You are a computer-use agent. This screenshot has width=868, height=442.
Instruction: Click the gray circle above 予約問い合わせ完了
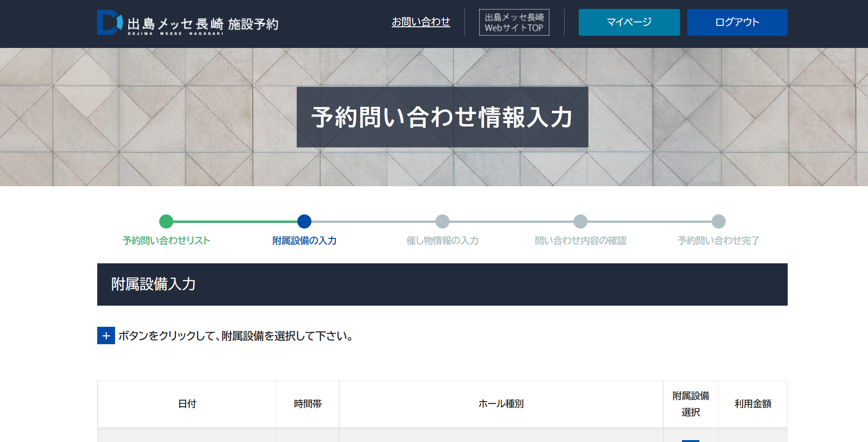tap(719, 221)
